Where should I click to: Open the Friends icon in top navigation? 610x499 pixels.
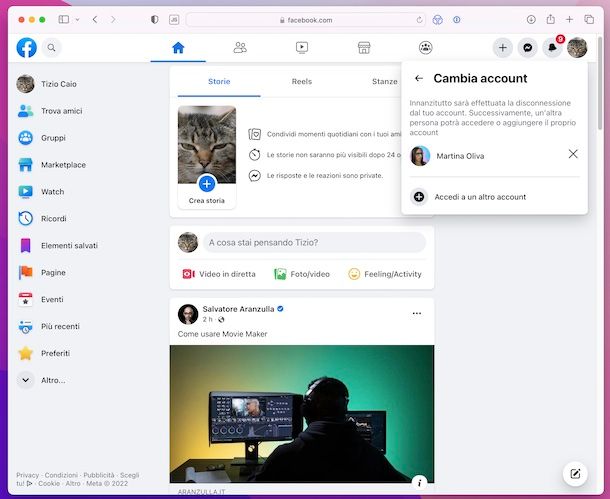click(x=240, y=48)
